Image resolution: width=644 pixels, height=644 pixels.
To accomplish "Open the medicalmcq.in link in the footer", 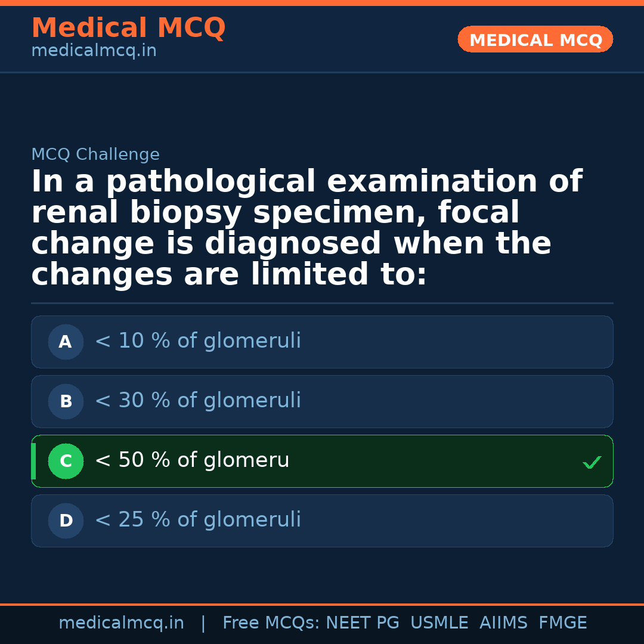I will click(121, 623).
